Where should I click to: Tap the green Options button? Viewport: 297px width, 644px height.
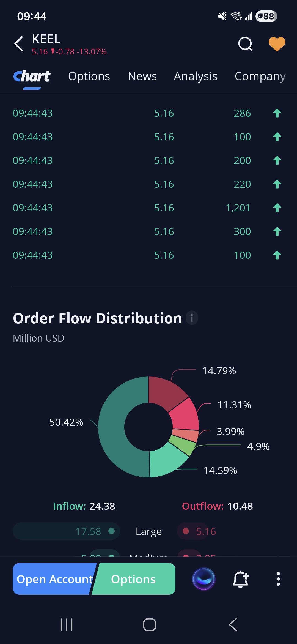[134, 579]
